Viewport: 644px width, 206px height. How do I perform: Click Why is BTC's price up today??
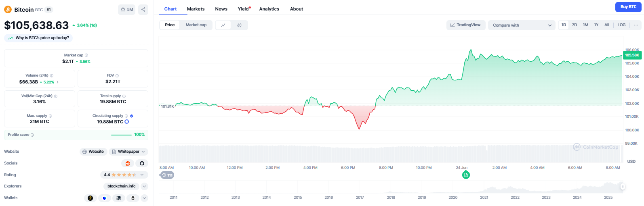[x=38, y=38]
